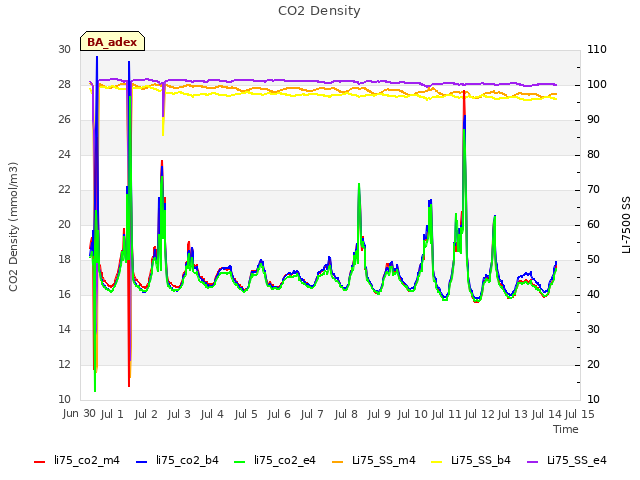Screen dimensions: 640x480
Task: Click the Jul 10 x-axis tick label
Action: click(412, 414)
